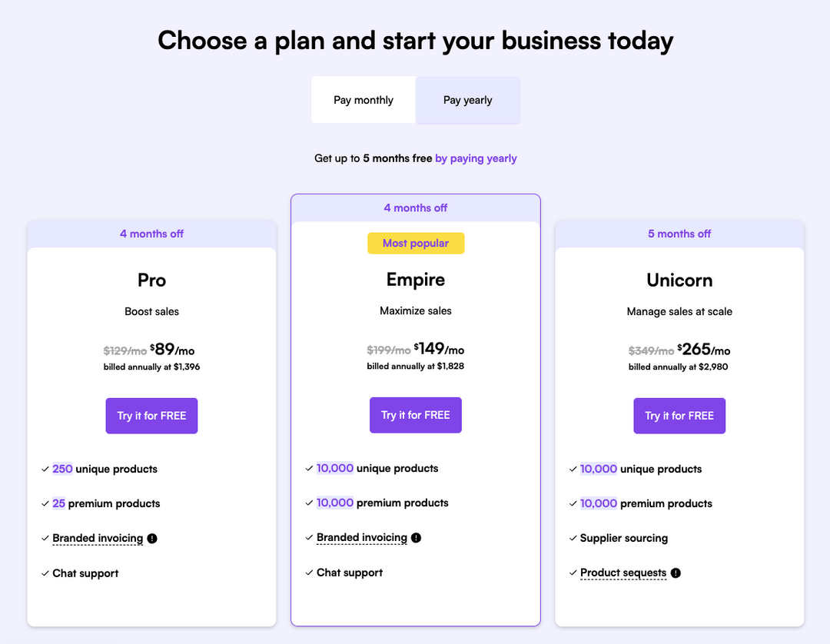The width and height of the screenshot is (830, 644).
Task: Click the checkmark next to Empire's premium products
Action: tap(310, 503)
